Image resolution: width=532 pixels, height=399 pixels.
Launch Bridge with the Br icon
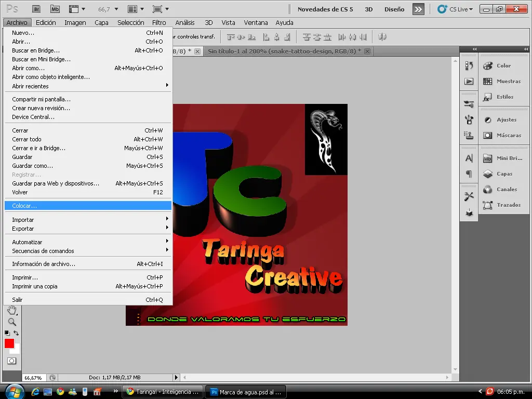[36, 9]
